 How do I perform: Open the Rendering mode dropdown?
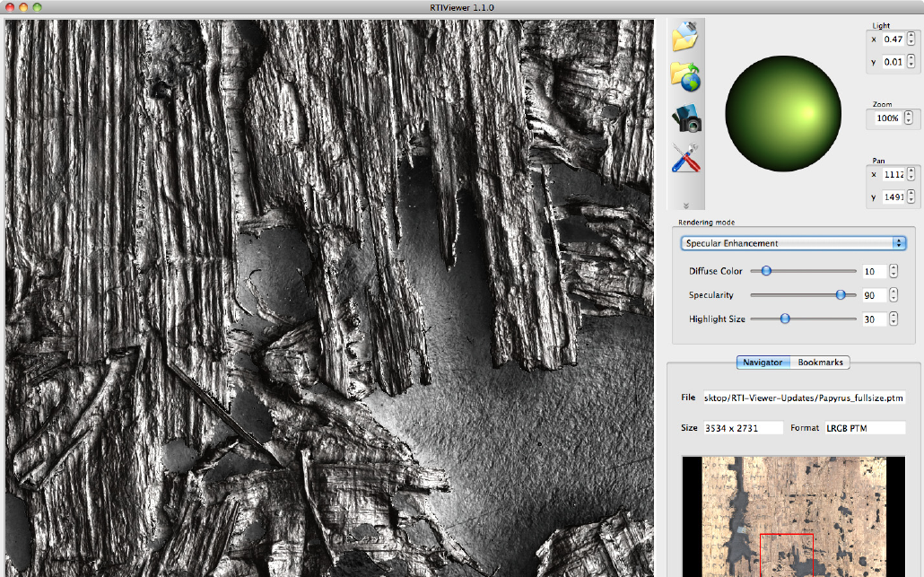point(793,243)
